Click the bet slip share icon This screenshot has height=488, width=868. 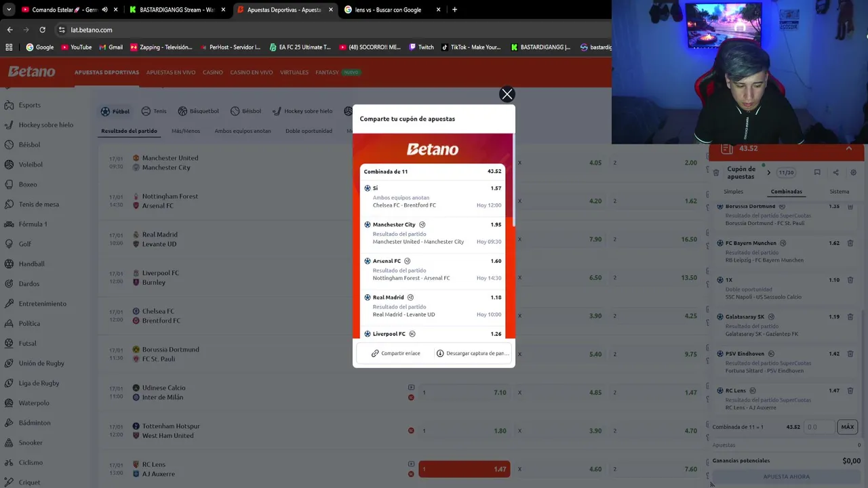(835, 173)
